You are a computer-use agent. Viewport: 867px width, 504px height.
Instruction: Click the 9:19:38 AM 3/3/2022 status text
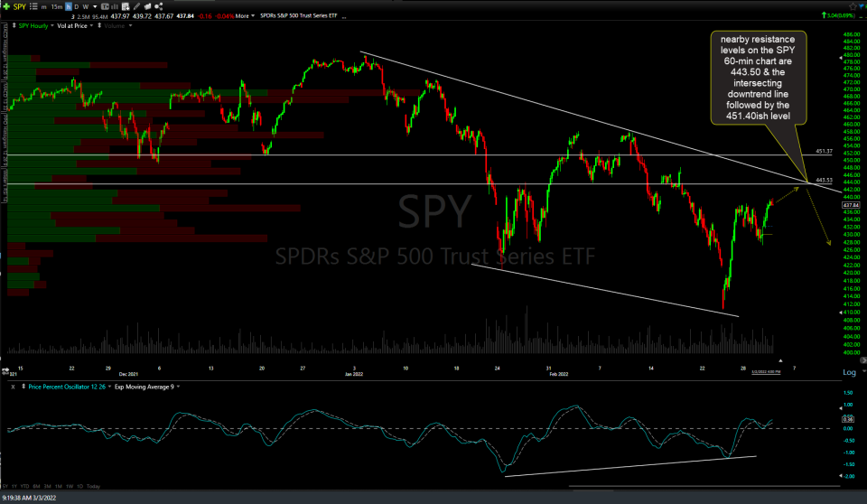[29, 498]
